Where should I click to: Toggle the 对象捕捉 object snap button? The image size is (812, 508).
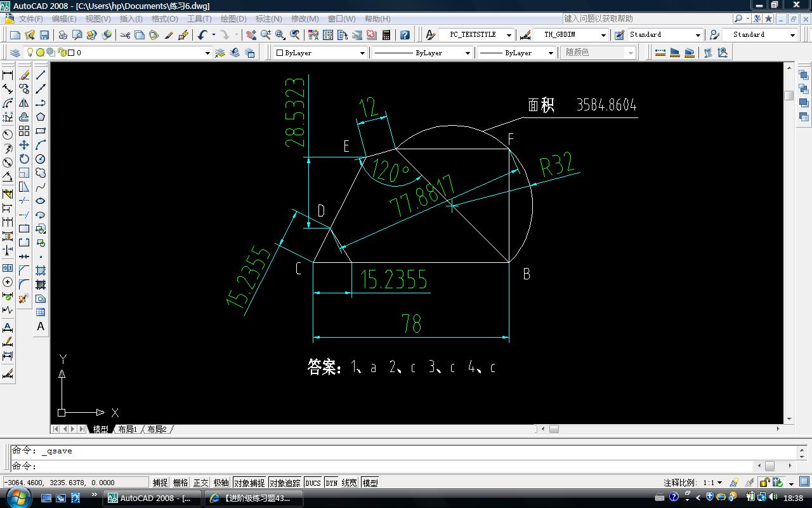pos(249,483)
